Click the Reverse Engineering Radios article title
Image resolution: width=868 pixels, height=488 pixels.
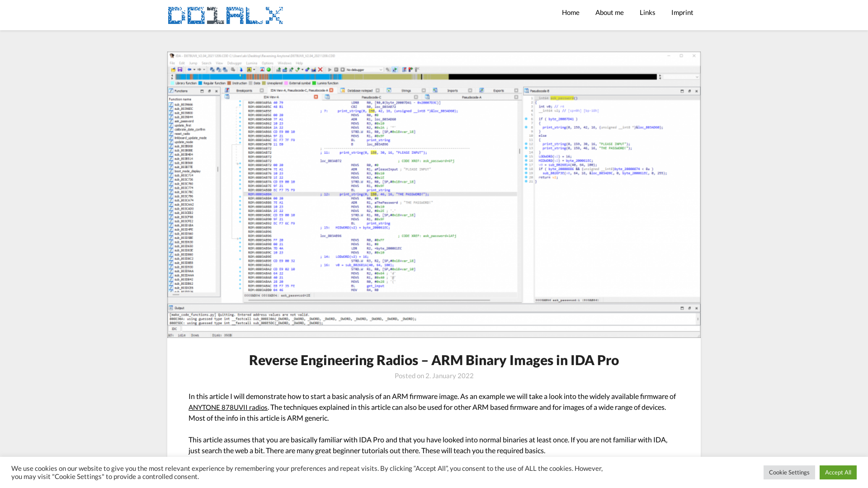pos(434,360)
